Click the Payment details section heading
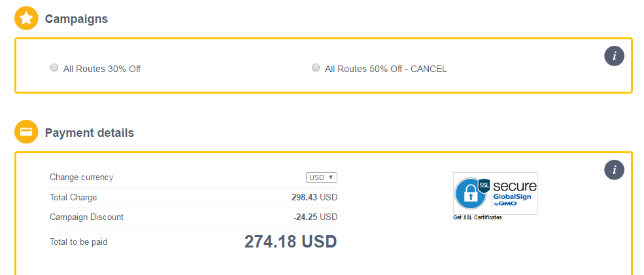This screenshot has width=644, height=275. click(90, 133)
